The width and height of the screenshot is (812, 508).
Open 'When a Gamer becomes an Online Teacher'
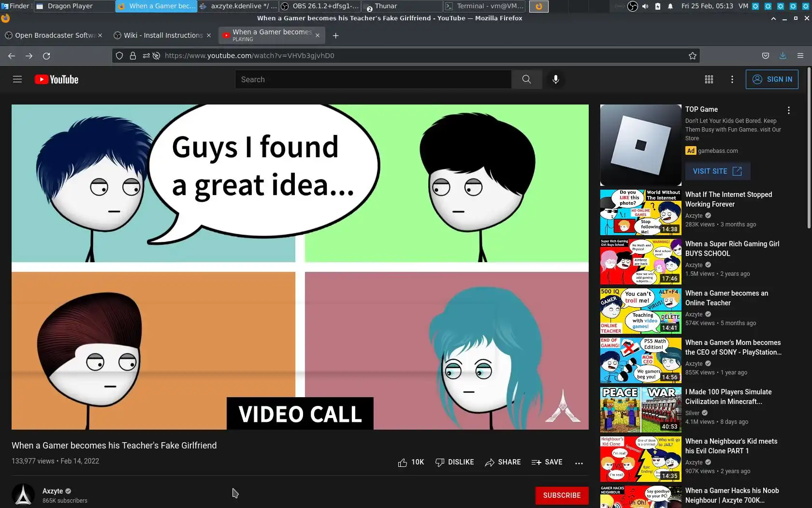[726, 298]
